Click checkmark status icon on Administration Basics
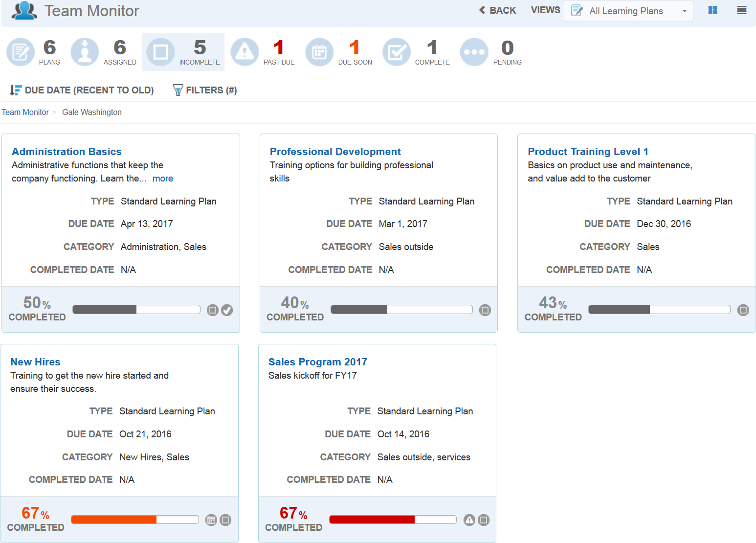Image resolution: width=756 pixels, height=543 pixels. 227,310
